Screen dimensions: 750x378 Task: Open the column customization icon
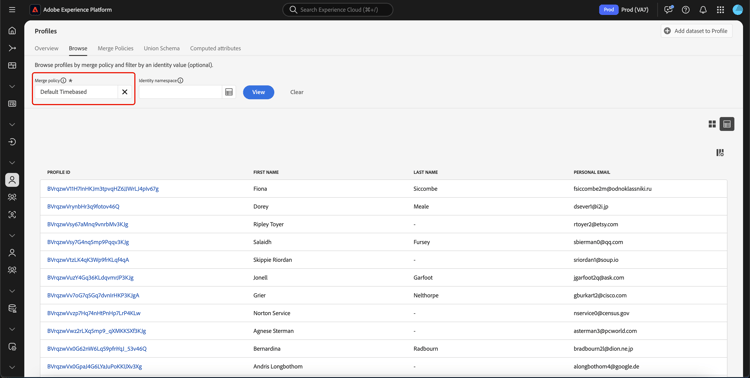720,153
